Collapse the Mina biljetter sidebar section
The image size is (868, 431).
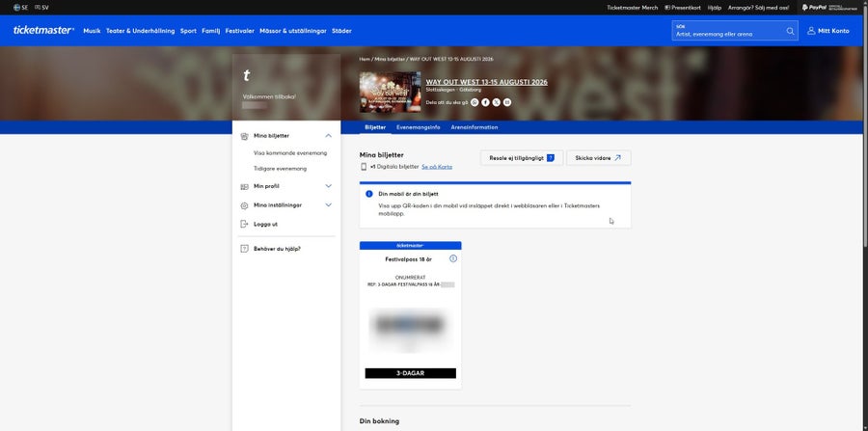[328, 136]
